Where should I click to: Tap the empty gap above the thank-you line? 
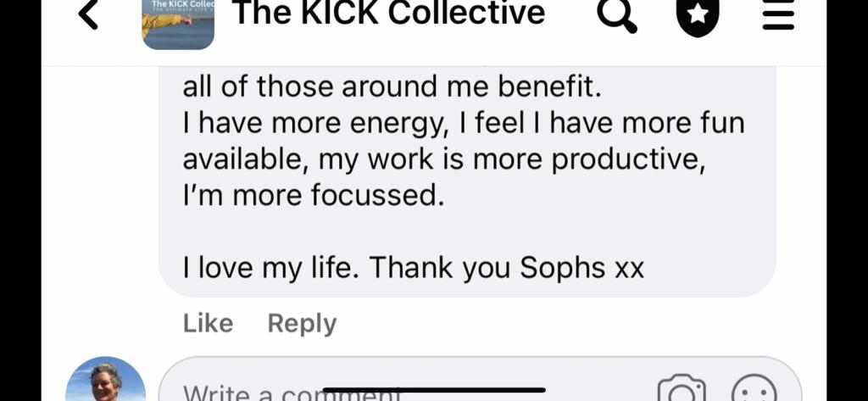click(424, 231)
